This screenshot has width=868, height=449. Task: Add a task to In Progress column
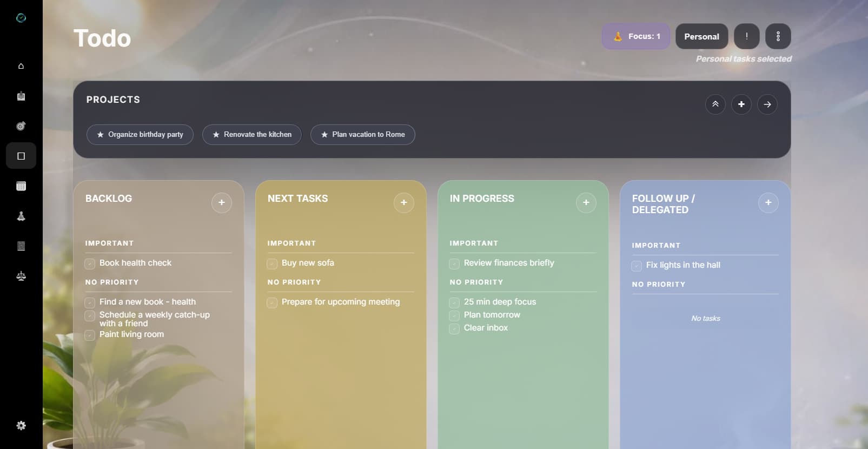pyautogui.click(x=586, y=203)
